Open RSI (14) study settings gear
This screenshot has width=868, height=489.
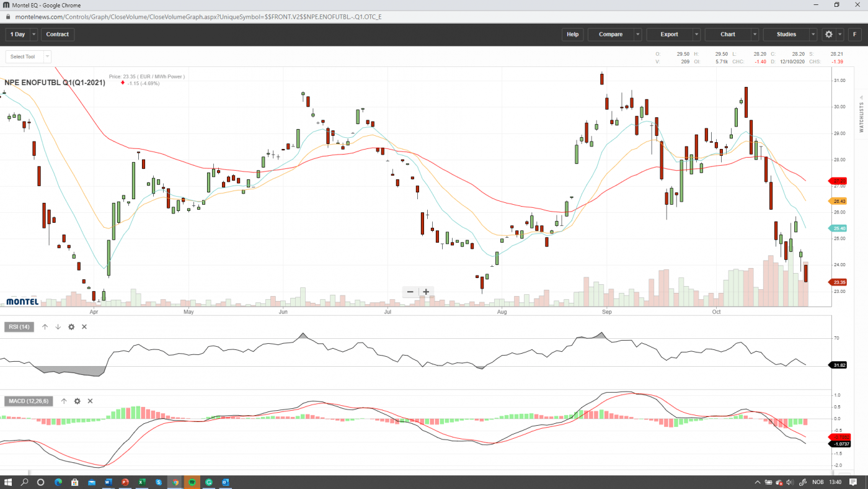[x=71, y=327]
